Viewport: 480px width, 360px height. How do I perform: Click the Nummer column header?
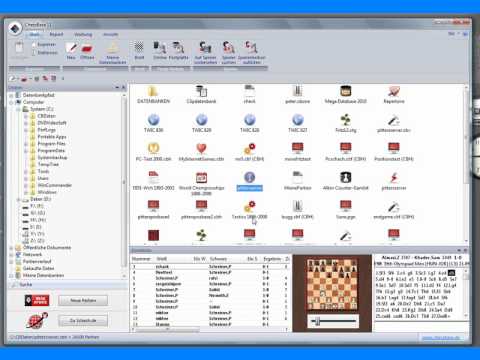[x=141, y=259]
